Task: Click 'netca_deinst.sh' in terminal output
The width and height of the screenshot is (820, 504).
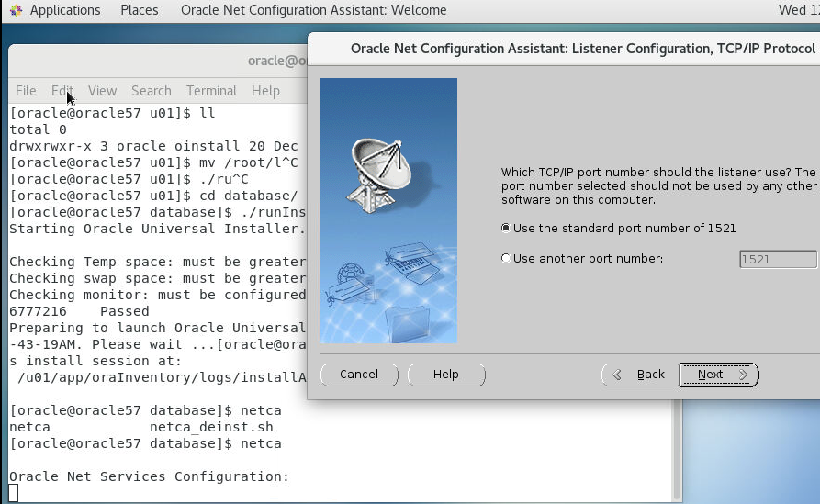Action: click(x=211, y=427)
